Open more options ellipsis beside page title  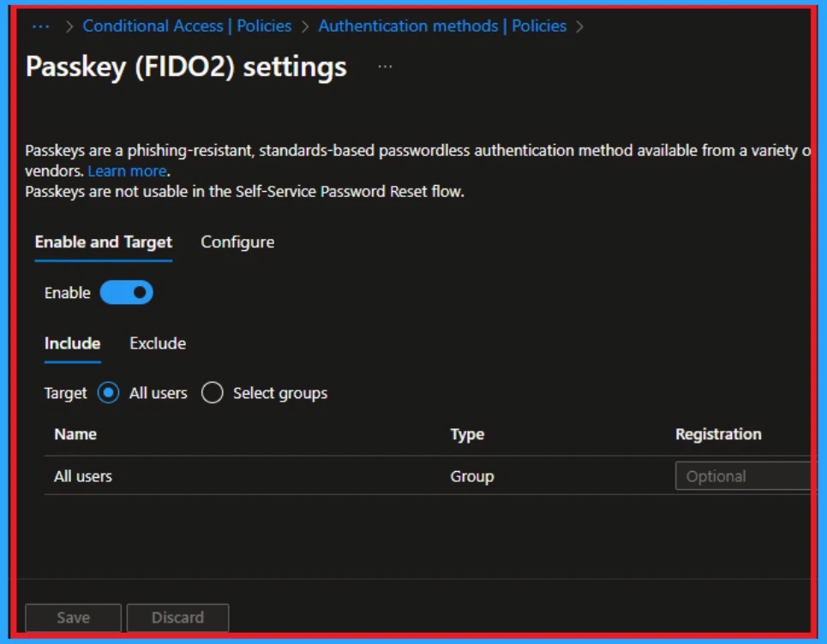(x=385, y=67)
